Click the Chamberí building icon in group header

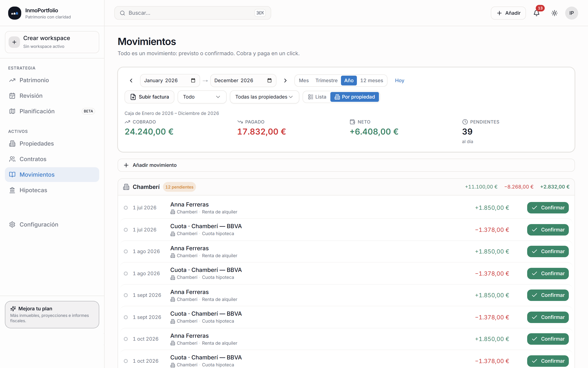point(126,187)
